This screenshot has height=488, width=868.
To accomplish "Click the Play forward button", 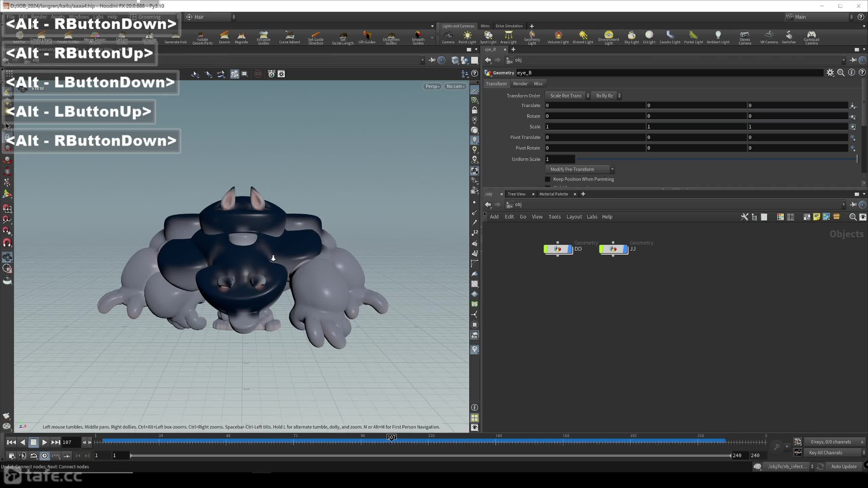I will (44, 442).
